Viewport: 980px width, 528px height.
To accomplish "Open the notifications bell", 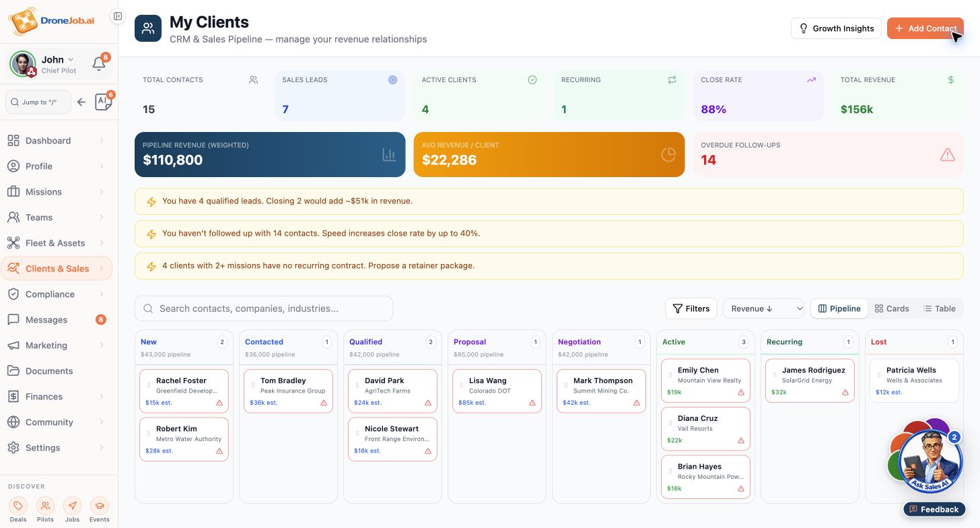I will pyautogui.click(x=99, y=64).
